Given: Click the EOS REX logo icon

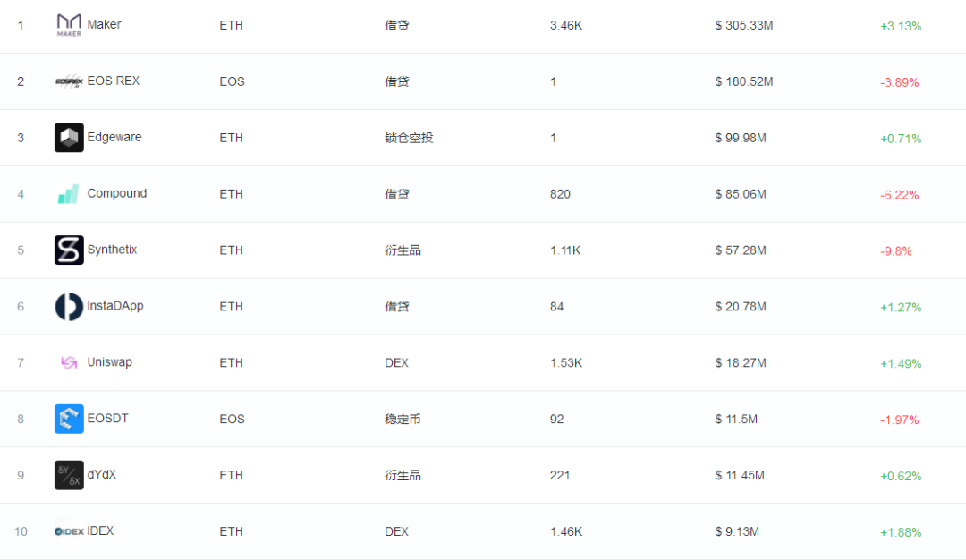Looking at the screenshot, I should click(x=69, y=81).
